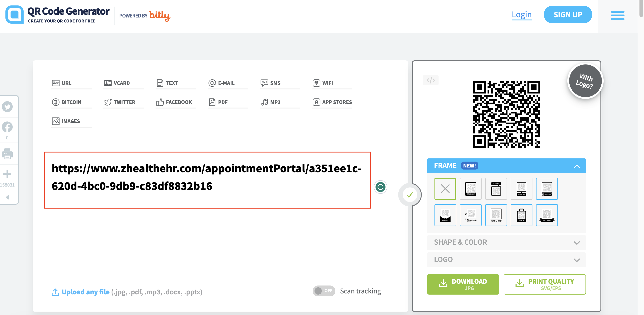Select the Watch Now video frame
This screenshot has height=315, width=644.
(x=547, y=189)
